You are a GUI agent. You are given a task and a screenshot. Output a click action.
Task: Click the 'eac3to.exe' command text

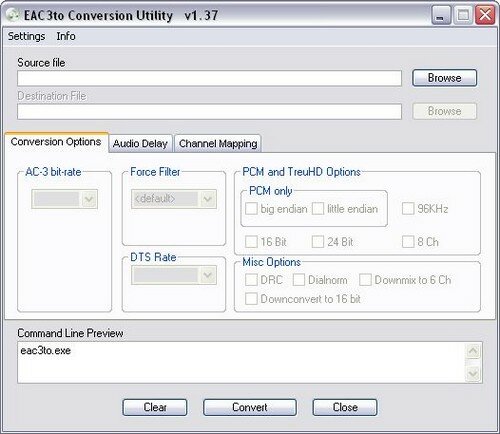[46, 351]
